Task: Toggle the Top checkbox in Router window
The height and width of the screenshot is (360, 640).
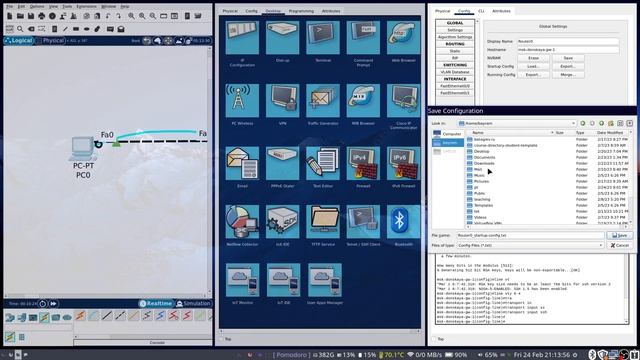Action: [435, 339]
